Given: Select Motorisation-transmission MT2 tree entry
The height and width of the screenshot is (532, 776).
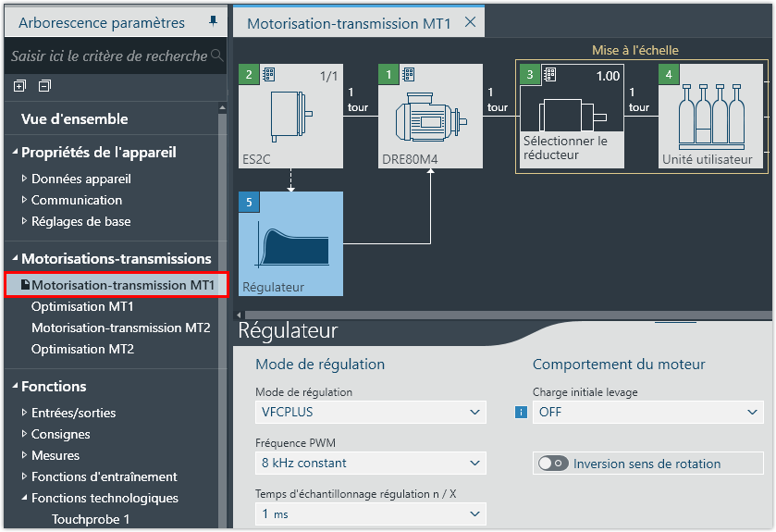Looking at the screenshot, I should [120, 328].
